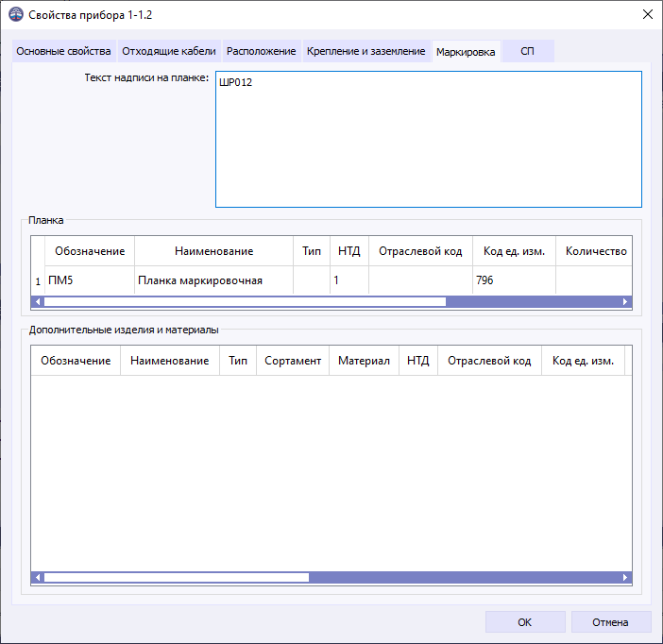Select the Планка маркировочная cell

[214, 280]
